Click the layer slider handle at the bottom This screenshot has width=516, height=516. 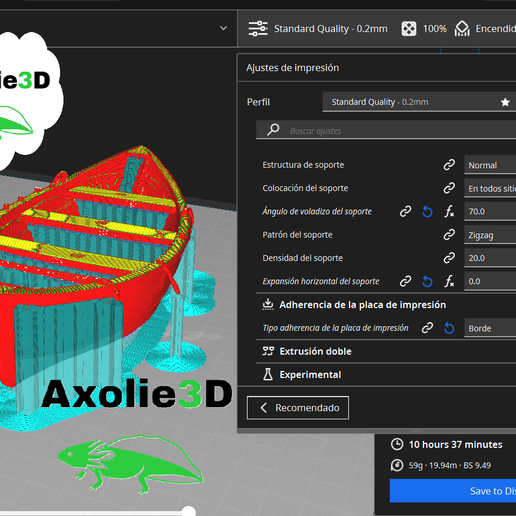tap(189, 511)
